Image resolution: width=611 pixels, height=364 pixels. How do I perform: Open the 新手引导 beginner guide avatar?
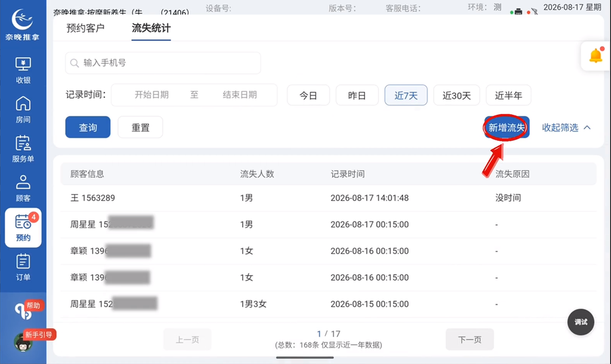[23, 342]
